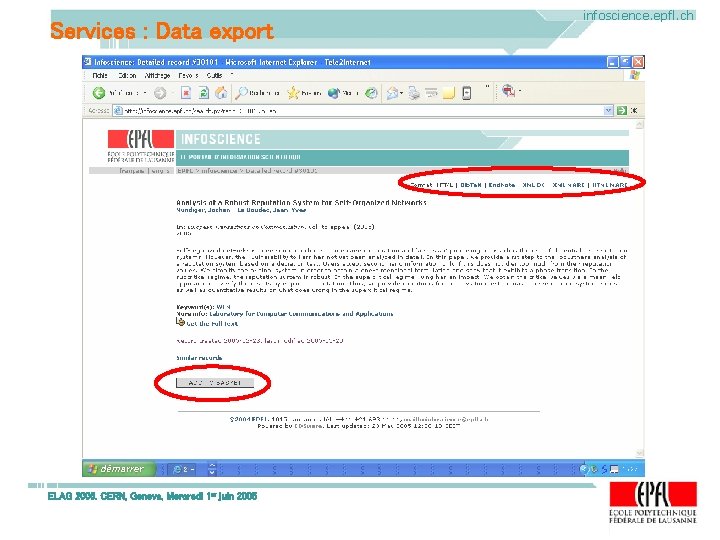Open the Mail icon dropdown arrow
The height and width of the screenshot is (540, 720).
click(402, 93)
